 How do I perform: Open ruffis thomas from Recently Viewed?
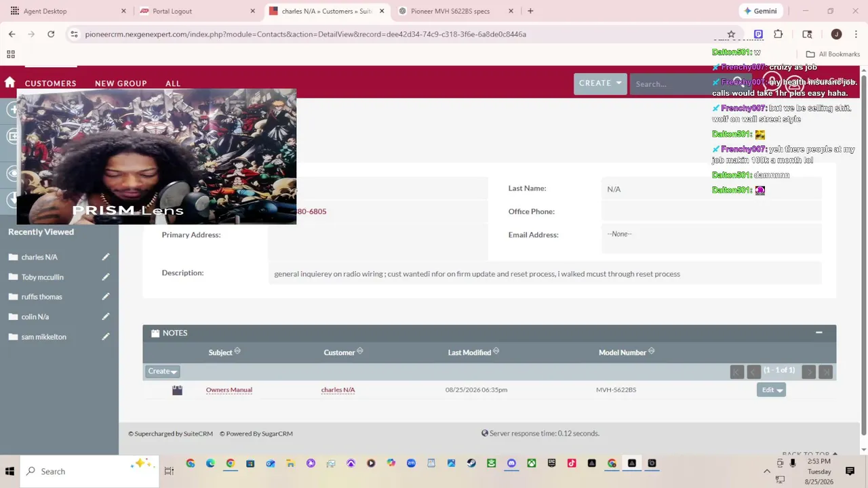point(41,296)
